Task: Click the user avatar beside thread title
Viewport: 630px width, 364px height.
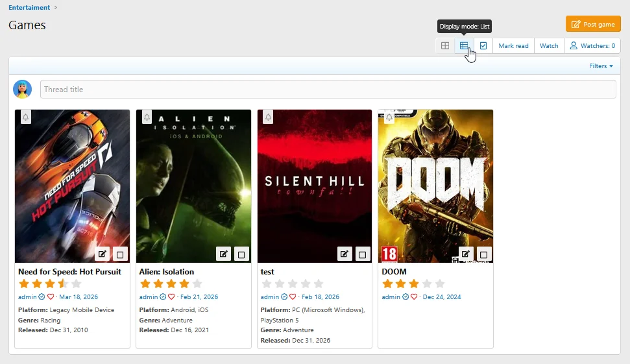Action: coord(23,89)
